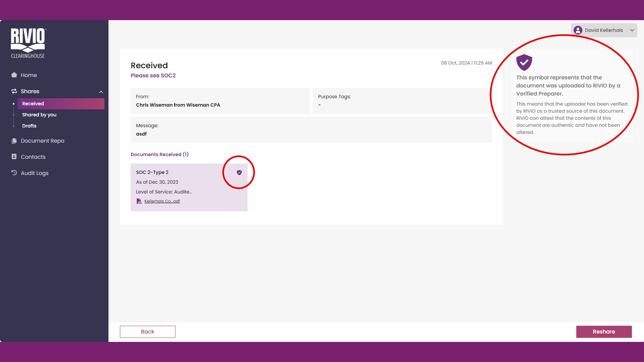The height and width of the screenshot is (362, 644).
Task: Collapse the Shares menu chevron
Action: (101, 92)
